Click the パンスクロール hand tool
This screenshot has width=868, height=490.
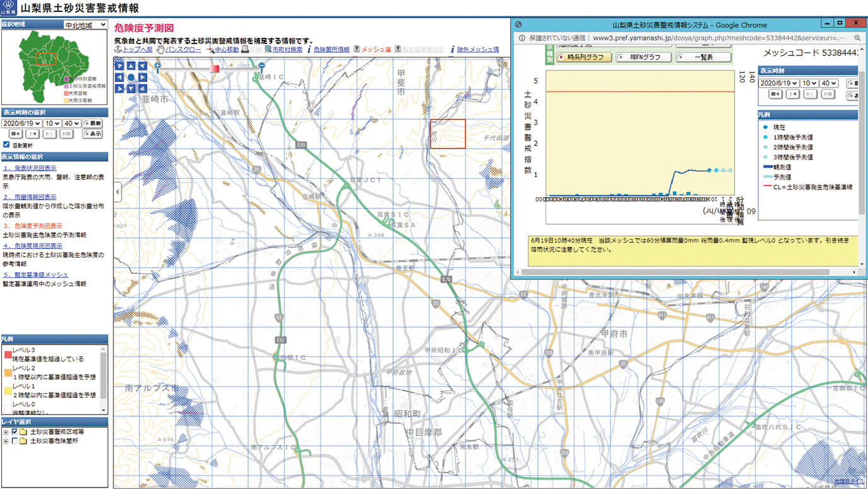179,49
